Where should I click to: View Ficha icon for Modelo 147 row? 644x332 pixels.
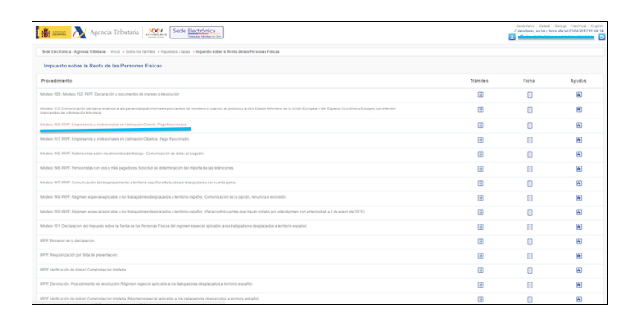click(530, 183)
